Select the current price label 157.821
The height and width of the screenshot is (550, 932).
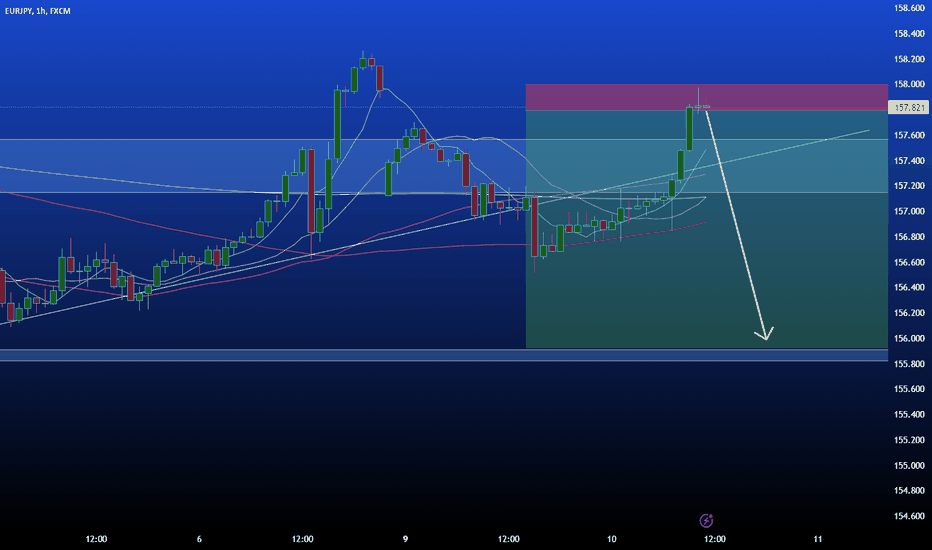point(909,108)
